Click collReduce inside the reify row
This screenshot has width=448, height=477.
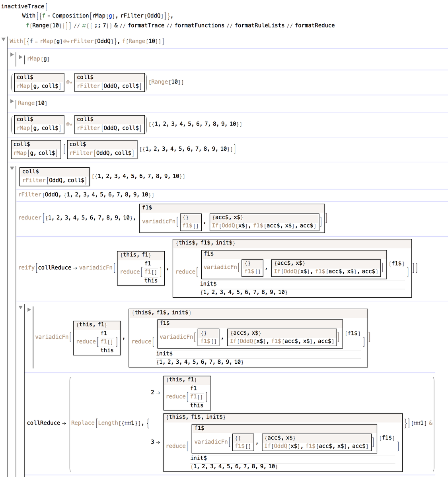(x=55, y=268)
